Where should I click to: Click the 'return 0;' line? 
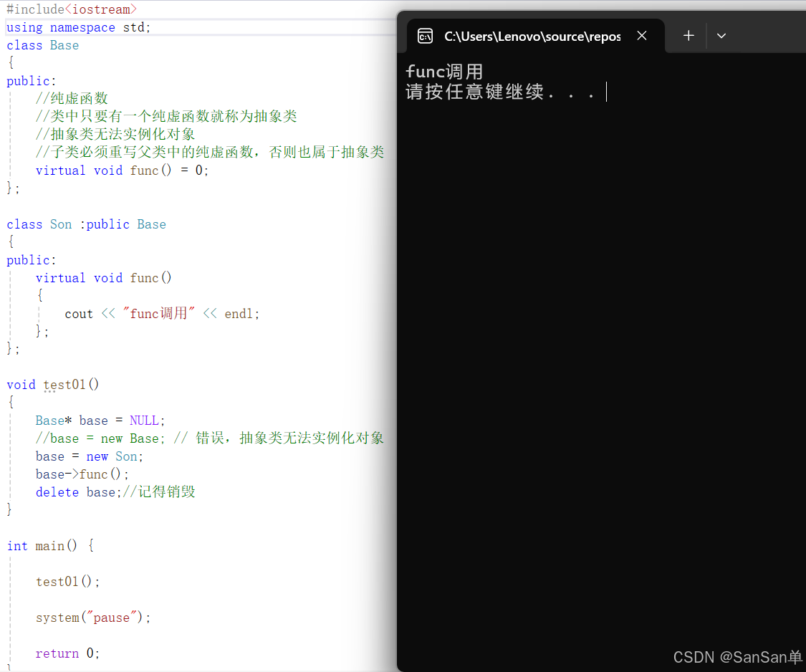(x=67, y=653)
